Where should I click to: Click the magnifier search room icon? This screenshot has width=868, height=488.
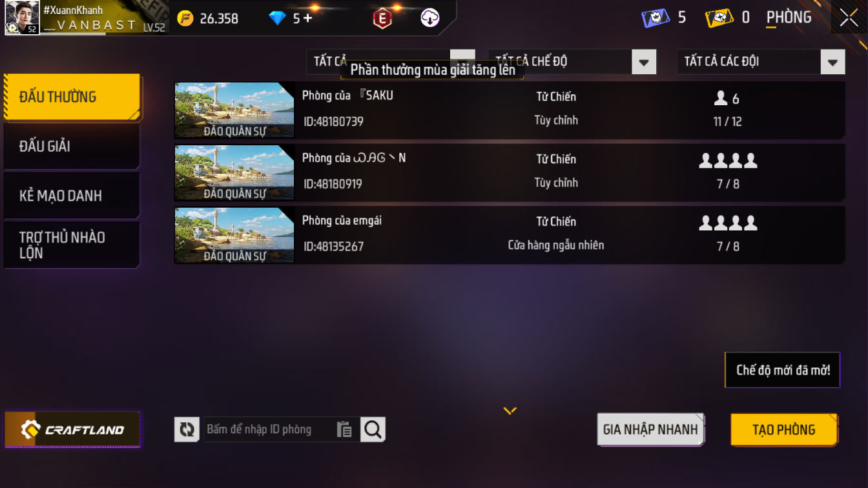point(373,429)
